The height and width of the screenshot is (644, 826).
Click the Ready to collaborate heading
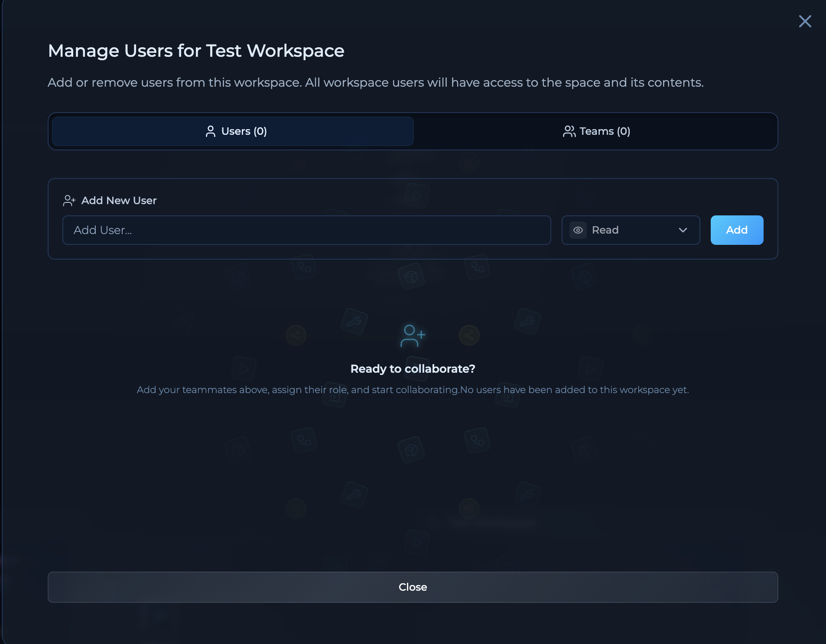pyautogui.click(x=413, y=369)
